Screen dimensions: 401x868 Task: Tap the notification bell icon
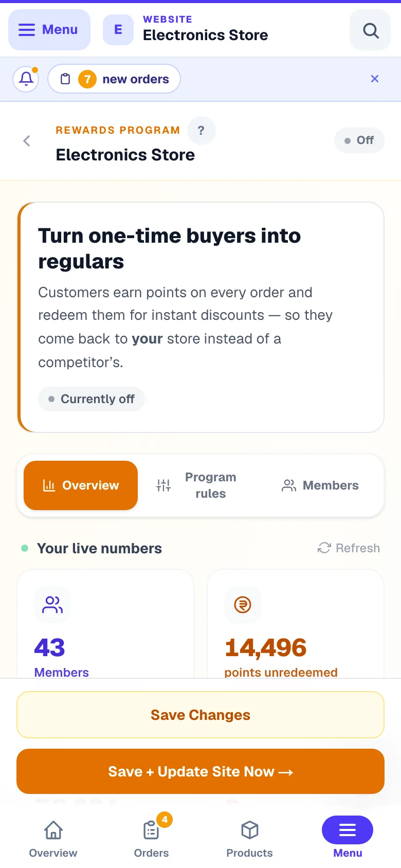pyautogui.click(x=26, y=79)
